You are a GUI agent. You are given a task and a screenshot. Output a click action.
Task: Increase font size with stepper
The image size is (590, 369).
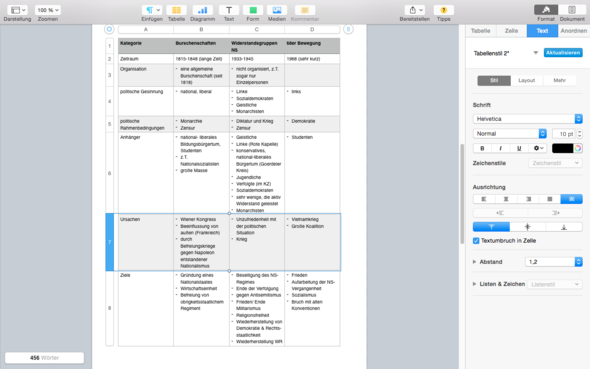579,131
